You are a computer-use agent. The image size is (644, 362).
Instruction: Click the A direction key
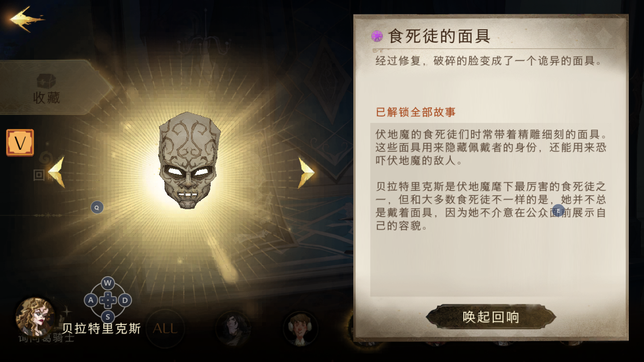point(91,300)
